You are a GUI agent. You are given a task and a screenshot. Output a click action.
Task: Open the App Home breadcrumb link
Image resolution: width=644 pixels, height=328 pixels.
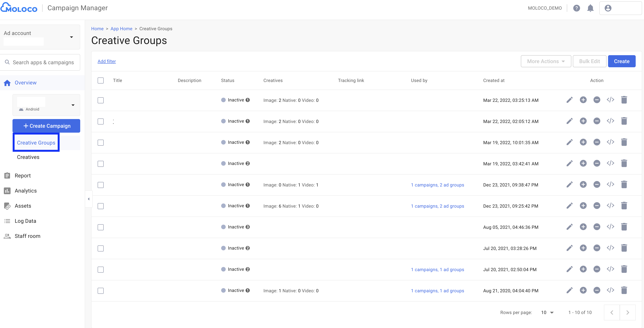[121, 29]
